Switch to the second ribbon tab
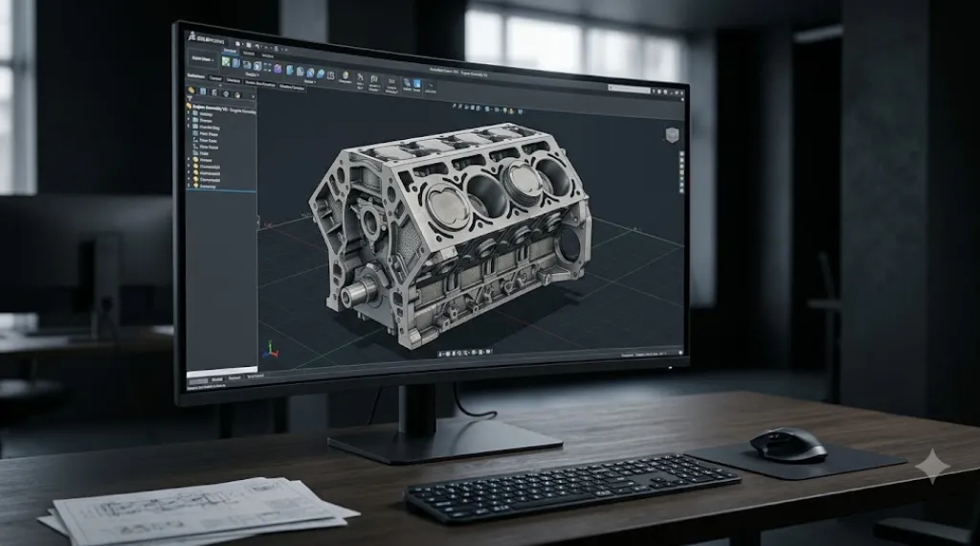Screen dimensions: 980x546 [x=249, y=53]
